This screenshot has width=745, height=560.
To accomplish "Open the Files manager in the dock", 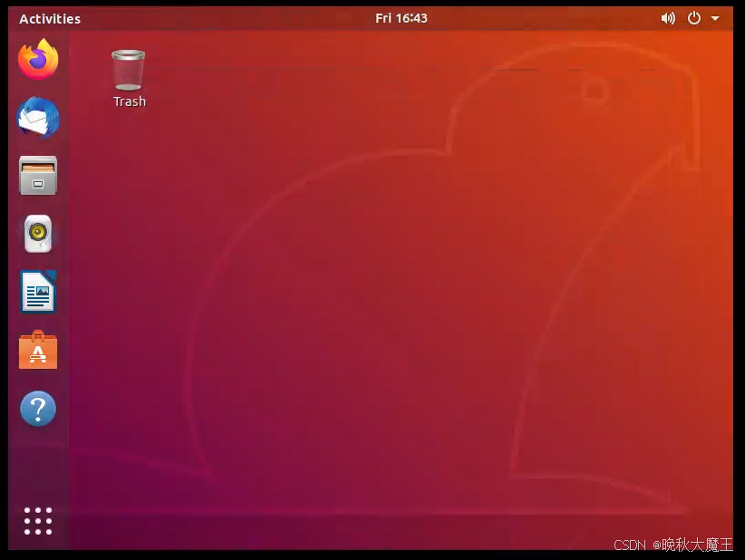I will pyautogui.click(x=38, y=176).
